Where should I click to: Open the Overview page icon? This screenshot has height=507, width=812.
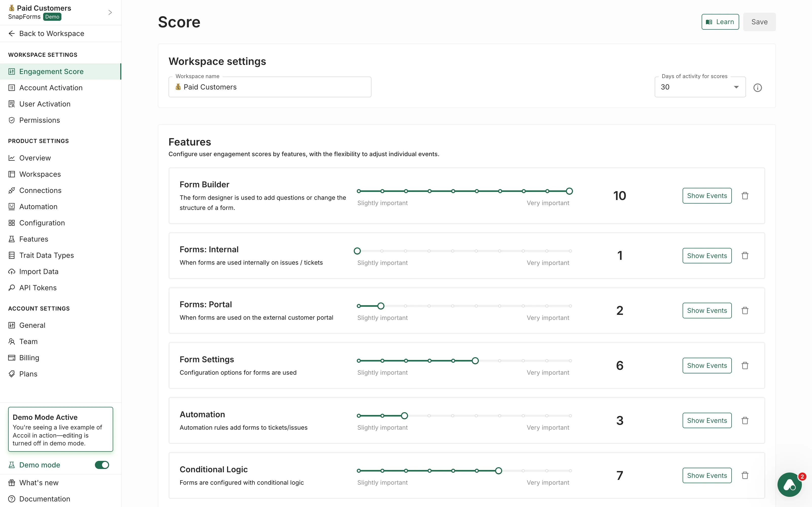[12, 158]
